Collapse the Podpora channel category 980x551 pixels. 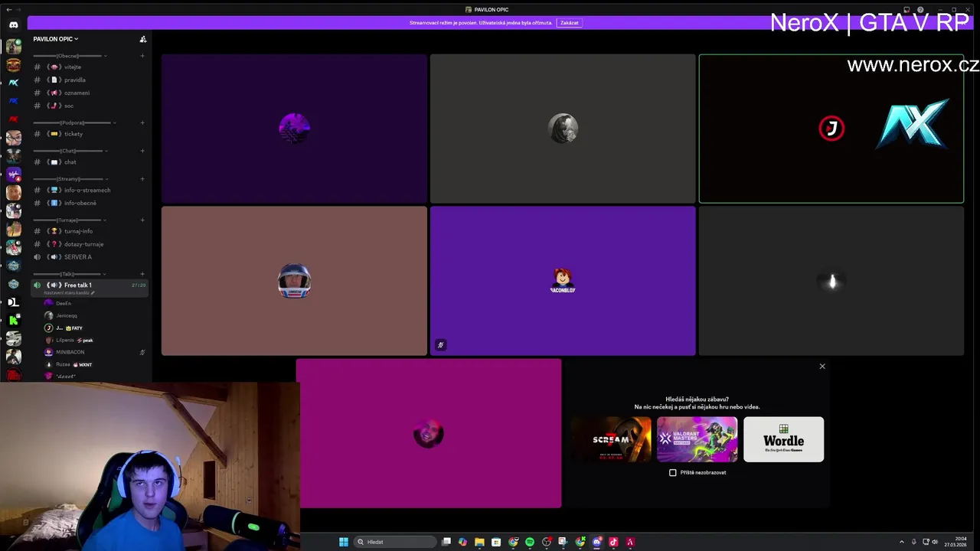[x=74, y=122]
